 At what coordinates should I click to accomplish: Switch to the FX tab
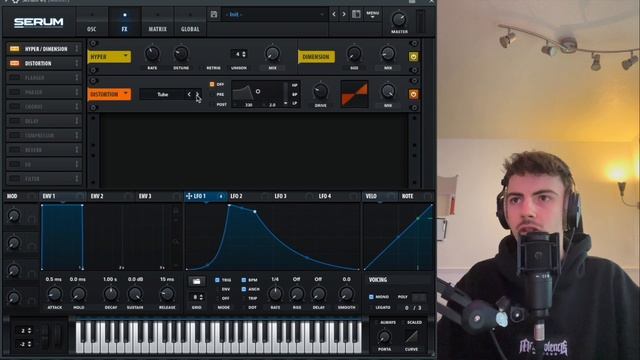124,22
